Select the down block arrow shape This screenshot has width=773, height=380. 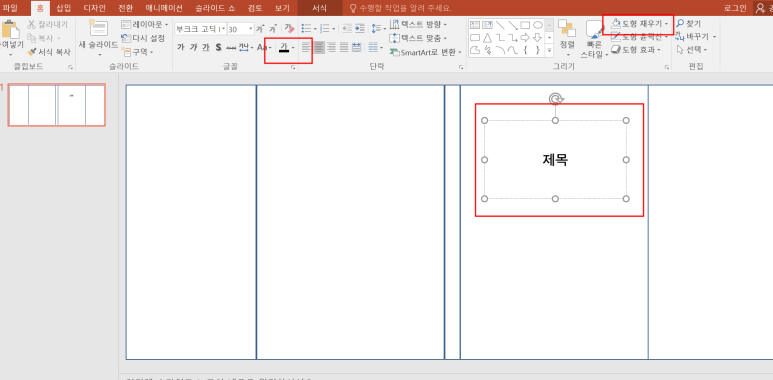538,37
